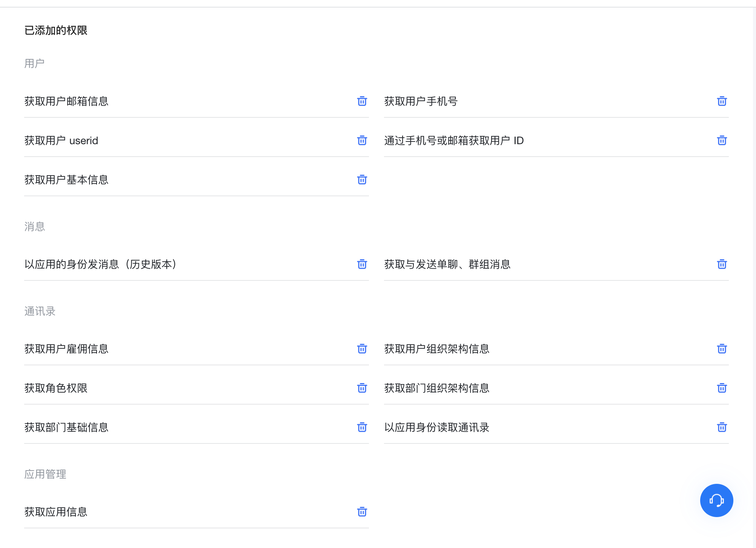The width and height of the screenshot is (756, 548).
Task: Remove the 获取用户雇佣信息 permission
Action: click(x=362, y=349)
